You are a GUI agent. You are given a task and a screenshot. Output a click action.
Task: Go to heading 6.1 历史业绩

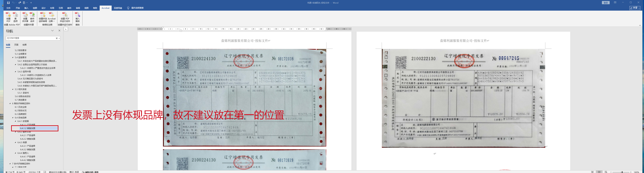[x=21, y=107]
